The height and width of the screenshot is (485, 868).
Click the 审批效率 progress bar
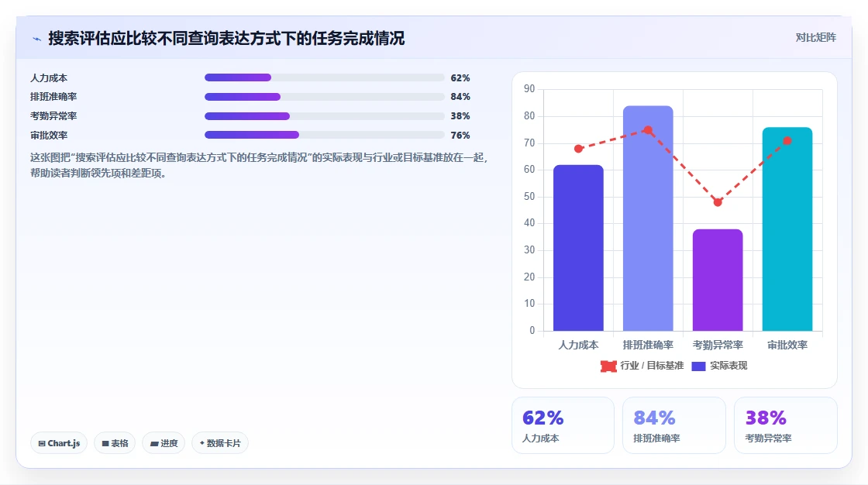(325, 135)
